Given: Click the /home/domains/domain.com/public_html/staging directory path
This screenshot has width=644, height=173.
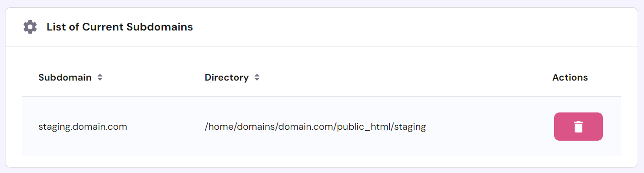Looking at the screenshot, I should click(315, 127).
